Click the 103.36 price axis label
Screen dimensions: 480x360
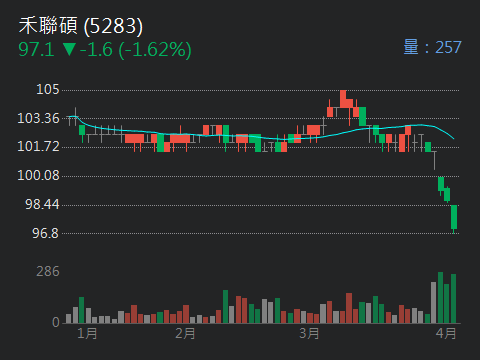coord(38,118)
